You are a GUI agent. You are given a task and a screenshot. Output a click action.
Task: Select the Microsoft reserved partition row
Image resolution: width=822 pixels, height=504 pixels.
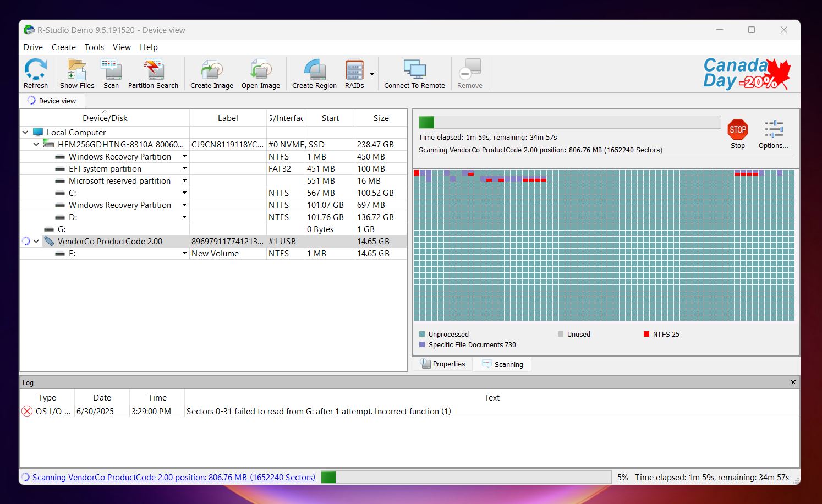(213, 180)
